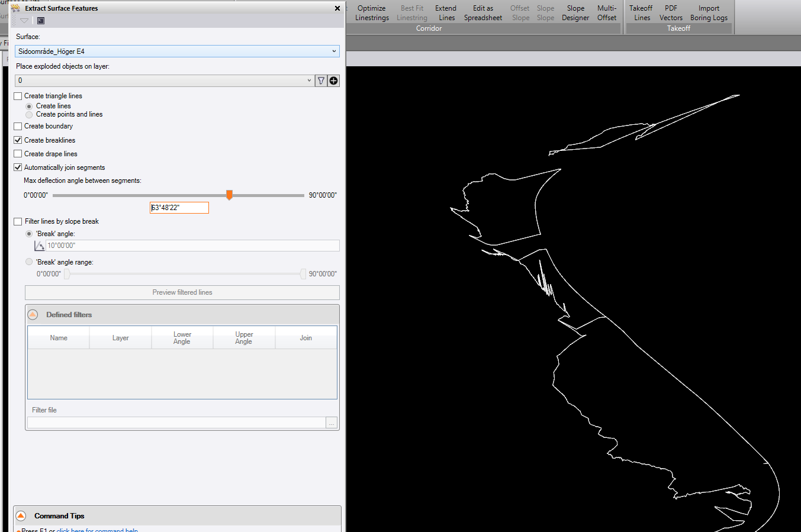Screen dimensions: 801x532
Task: Collapse the Defined filters section
Action: pos(33,315)
